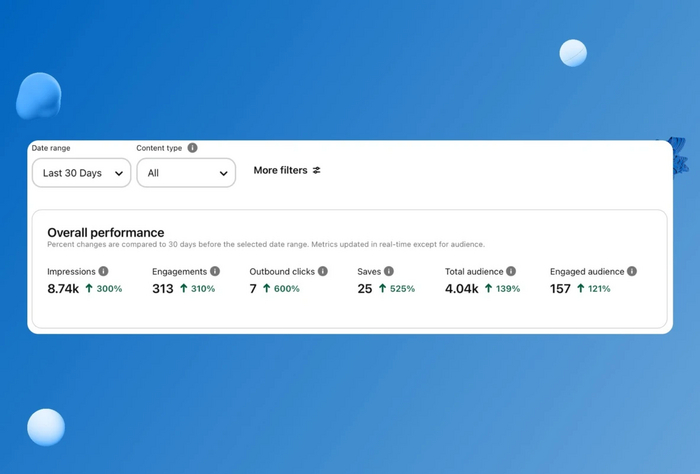Click the sliders icon beside More filters
The width and height of the screenshot is (700, 474).
click(317, 171)
